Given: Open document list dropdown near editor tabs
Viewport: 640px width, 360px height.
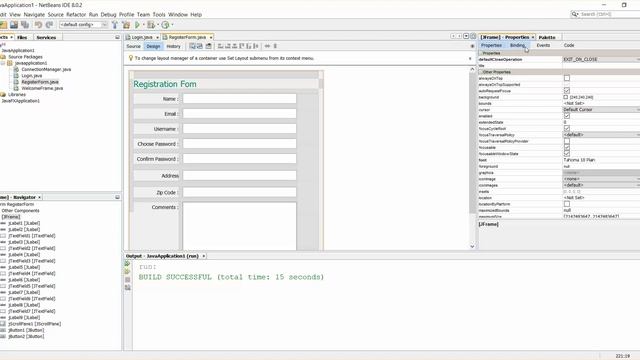Looking at the screenshot, I should (466, 36).
